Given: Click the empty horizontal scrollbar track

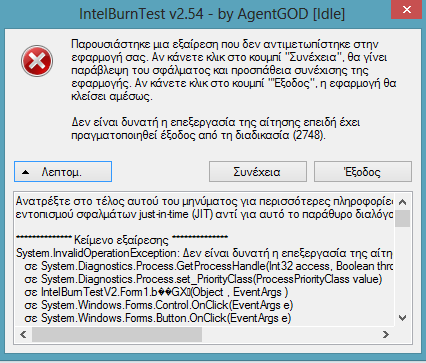Looking at the screenshot, I should [x=290, y=334].
